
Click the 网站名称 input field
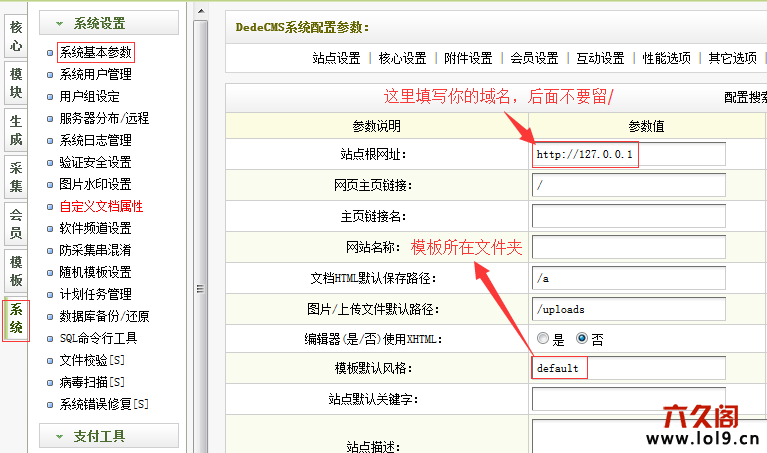629,247
